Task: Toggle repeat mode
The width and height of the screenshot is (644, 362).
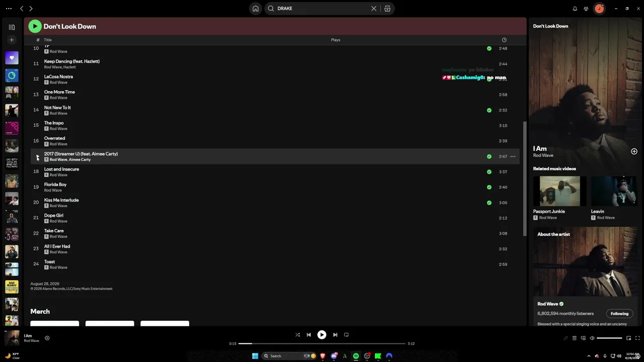Action: click(346, 335)
